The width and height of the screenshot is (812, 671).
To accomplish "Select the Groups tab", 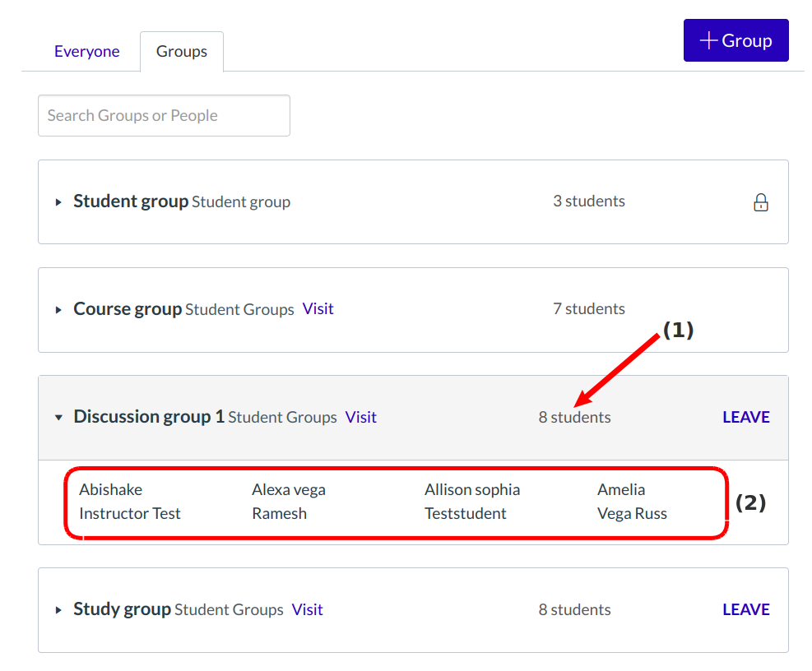I will tap(182, 51).
